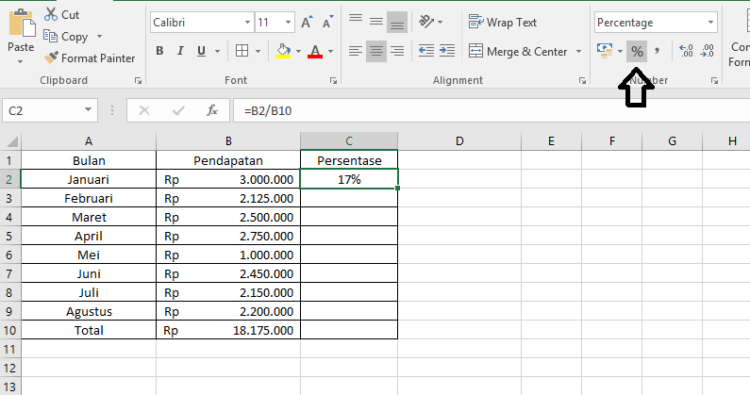The height and width of the screenshot is (395, 750).
Task: Click Cancel X in formula bar
Action: pos(144,111)
